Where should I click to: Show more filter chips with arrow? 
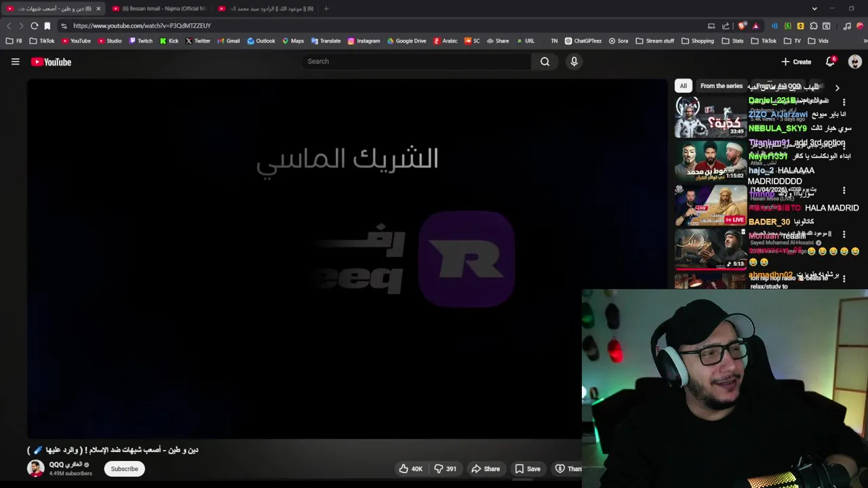[837, 87]
